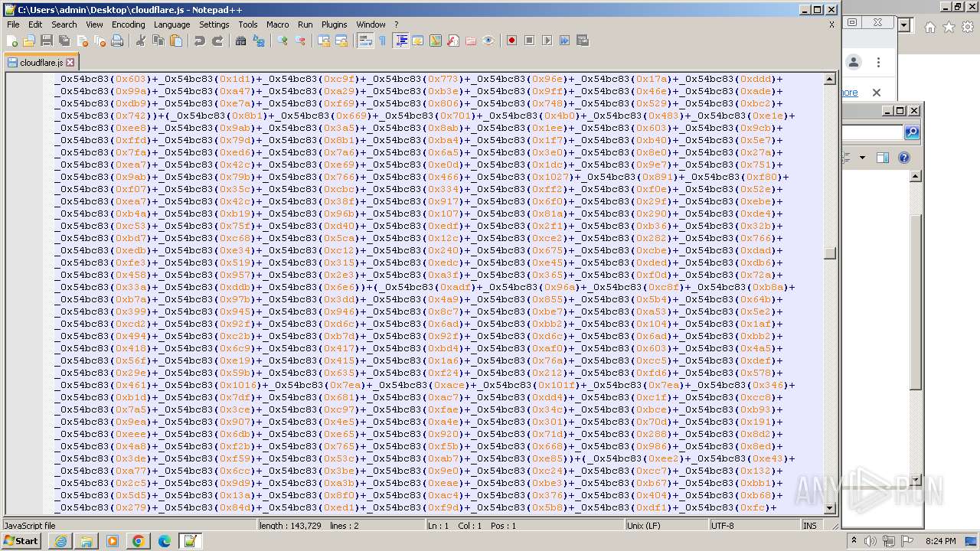Screen dimensions: 980x551
Task: Toggle the indent guide toolbar button
Action: (x=400, y=41)
